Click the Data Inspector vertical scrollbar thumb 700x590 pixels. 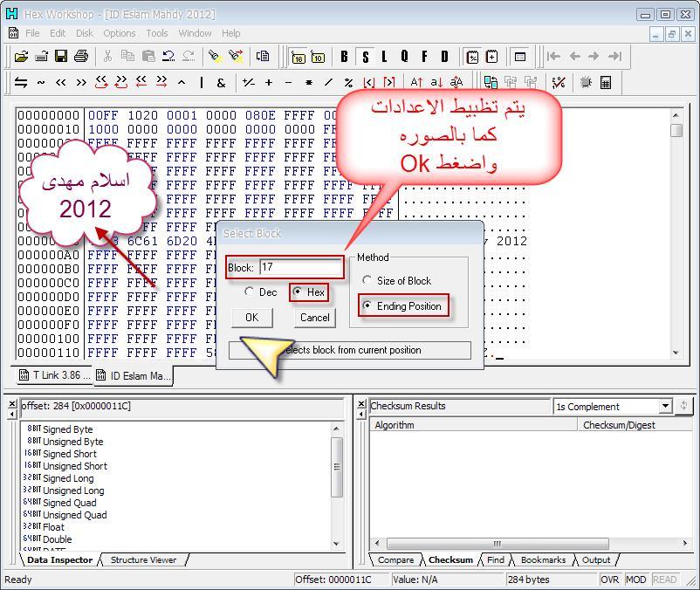pos(337,467)
